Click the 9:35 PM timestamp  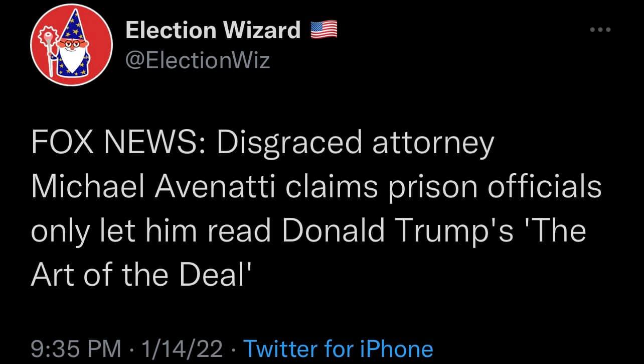76,349
